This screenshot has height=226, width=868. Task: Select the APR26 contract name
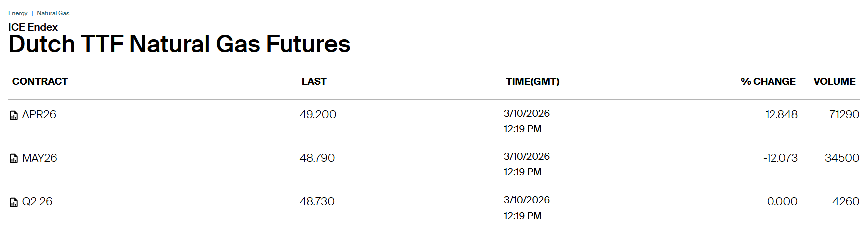[x=39, y=115]
